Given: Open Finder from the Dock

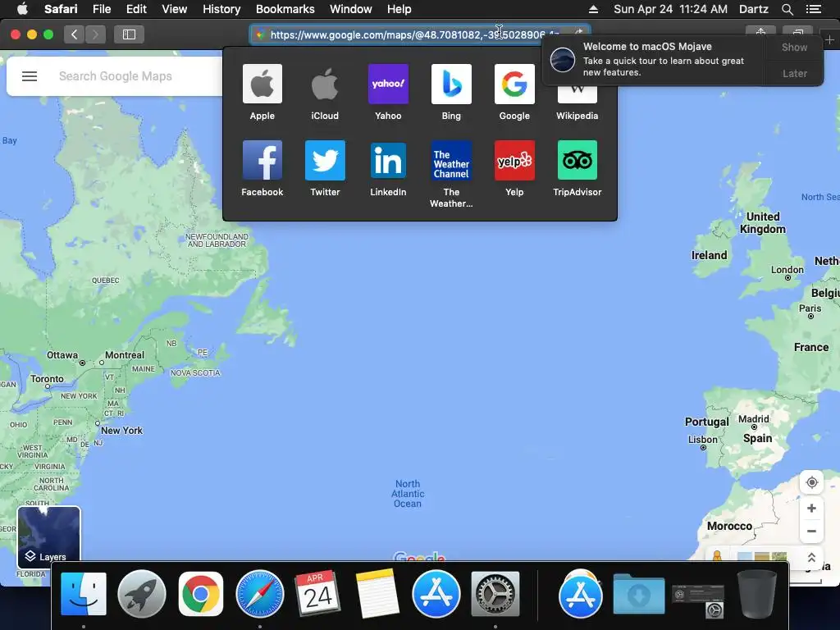Looking at the screenshot, I should [x=84, y=594].
